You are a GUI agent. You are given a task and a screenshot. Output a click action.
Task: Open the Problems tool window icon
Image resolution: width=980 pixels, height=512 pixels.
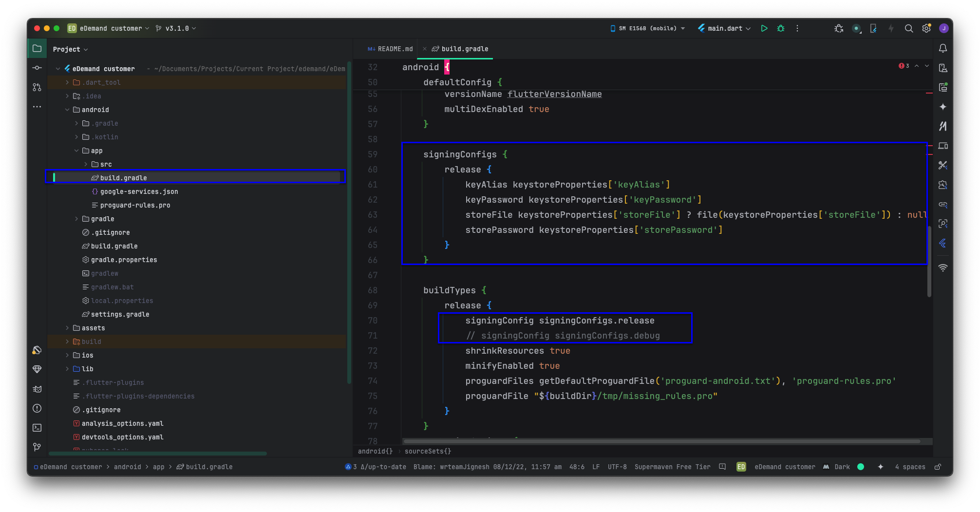pos(37,408)
